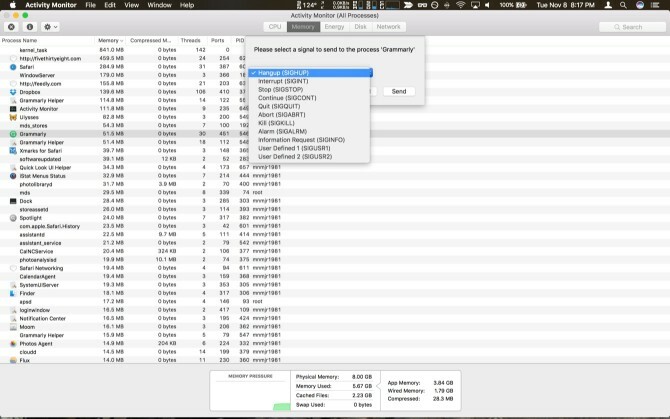Screen dimensions: 670x419
Task: Click the Siri menu bar icon
Action: tap(640, 5)
